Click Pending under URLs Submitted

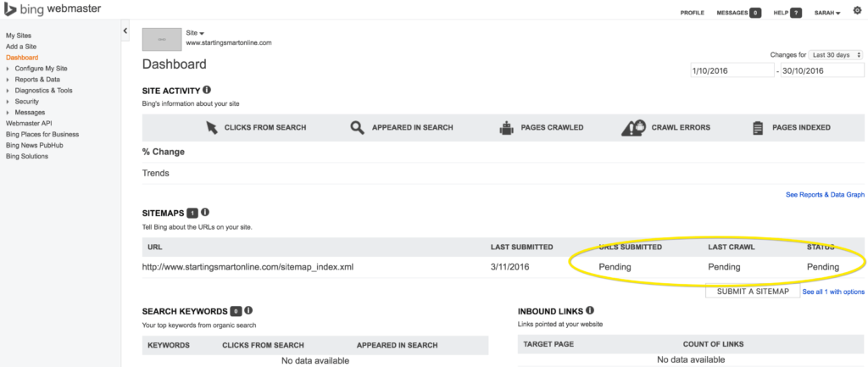click(x=615, y=267)
